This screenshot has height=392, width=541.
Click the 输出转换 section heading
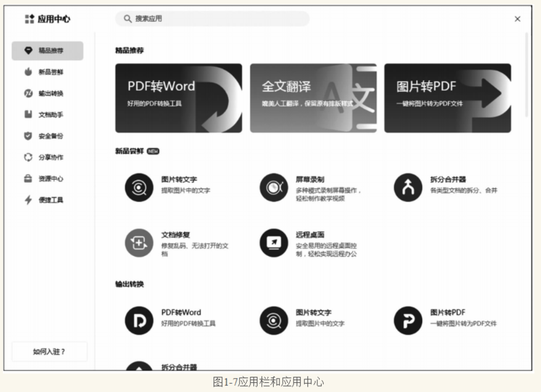coord(130,284)
